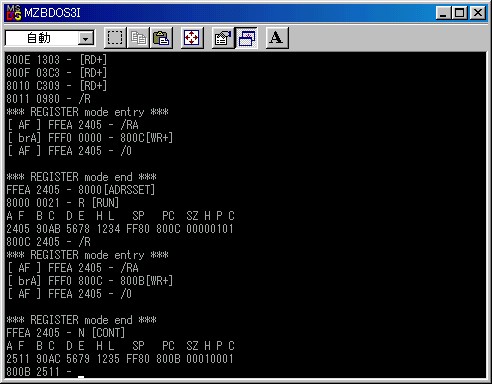492x384 pixels.
Task: Click the R [RUN] command line
Action: (63, 203)
